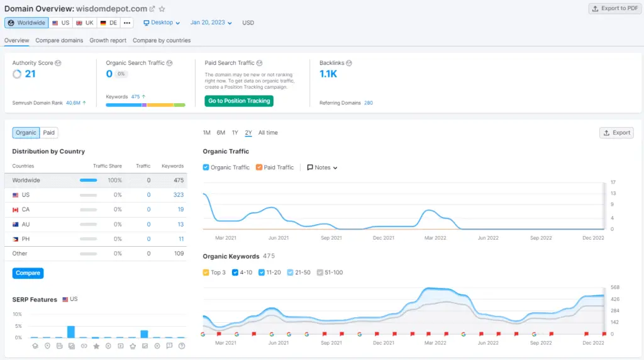
Task: Open wisdomdepot.com via the external link icon
Action: 152,9
